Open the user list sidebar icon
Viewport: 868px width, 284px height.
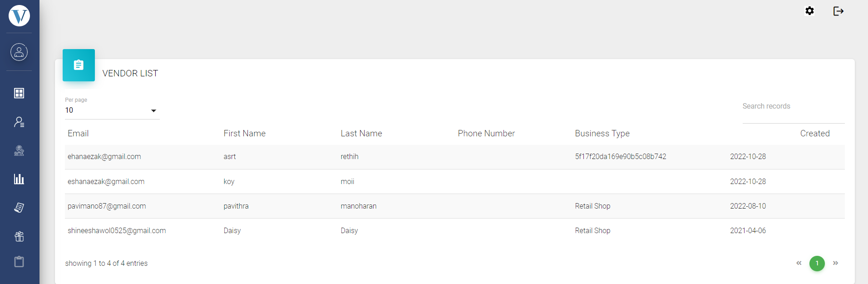19,122
